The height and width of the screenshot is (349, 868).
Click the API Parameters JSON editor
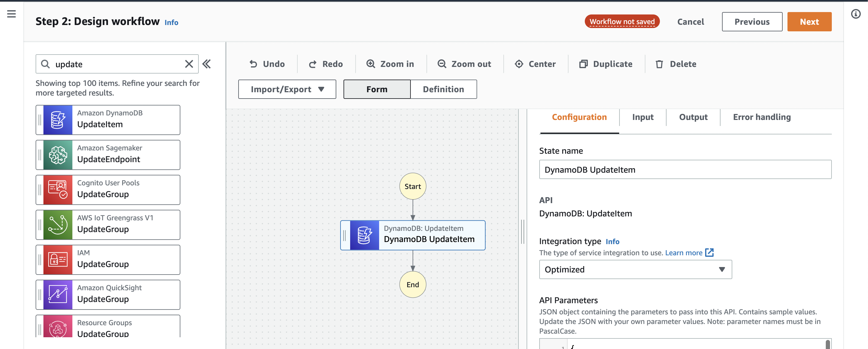(685, 344)
